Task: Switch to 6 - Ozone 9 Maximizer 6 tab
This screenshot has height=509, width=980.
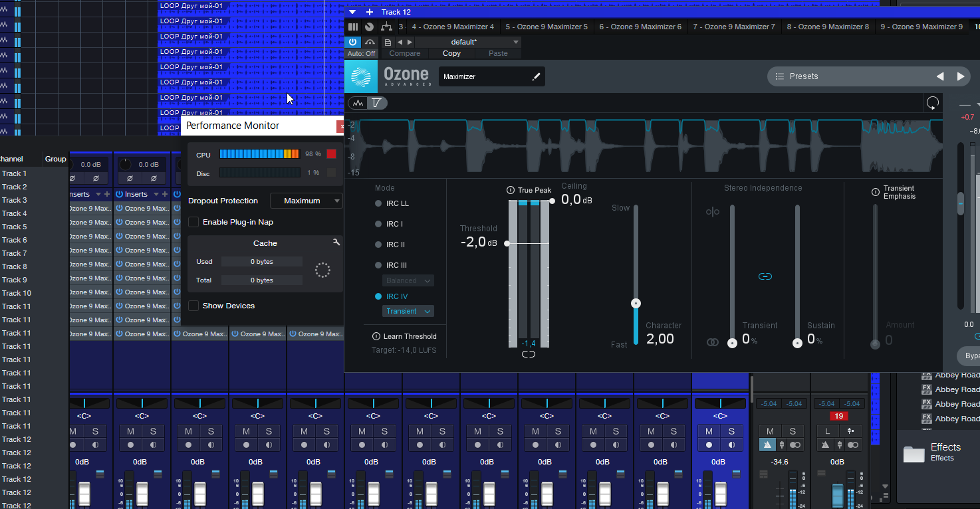Action: [x=640, y=27]
